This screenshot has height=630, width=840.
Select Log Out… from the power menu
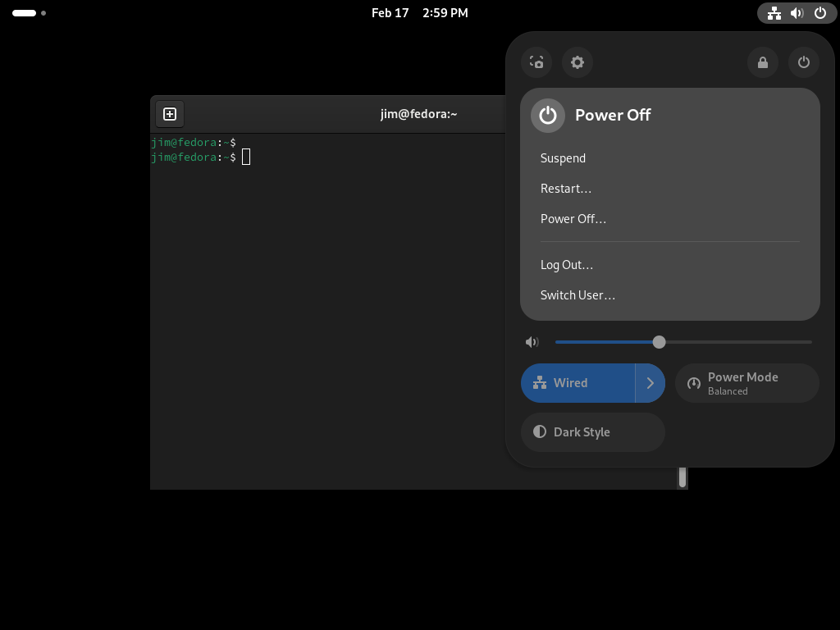point(670,265)
